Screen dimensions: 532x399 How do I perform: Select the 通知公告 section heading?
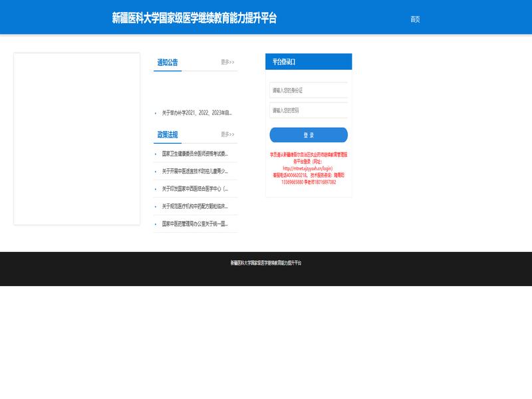(168, 63)
